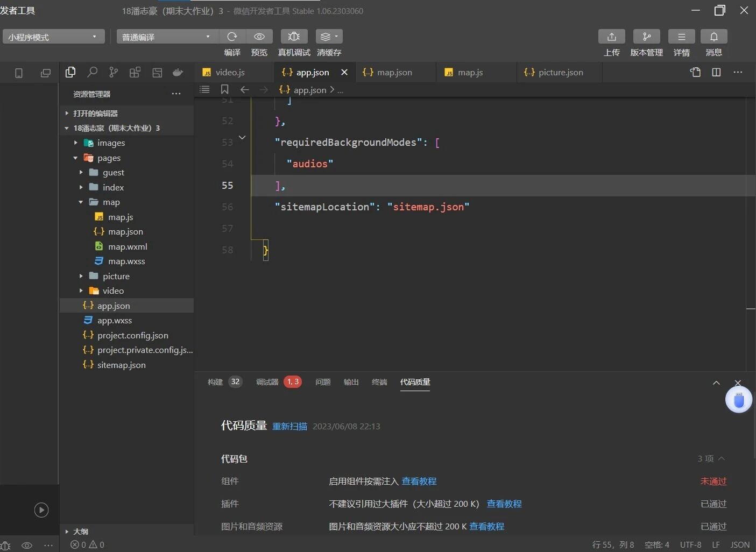This screenshot has height=552, width=756.
Task: Switch to the problems panel tab
Action: (323, 382)
